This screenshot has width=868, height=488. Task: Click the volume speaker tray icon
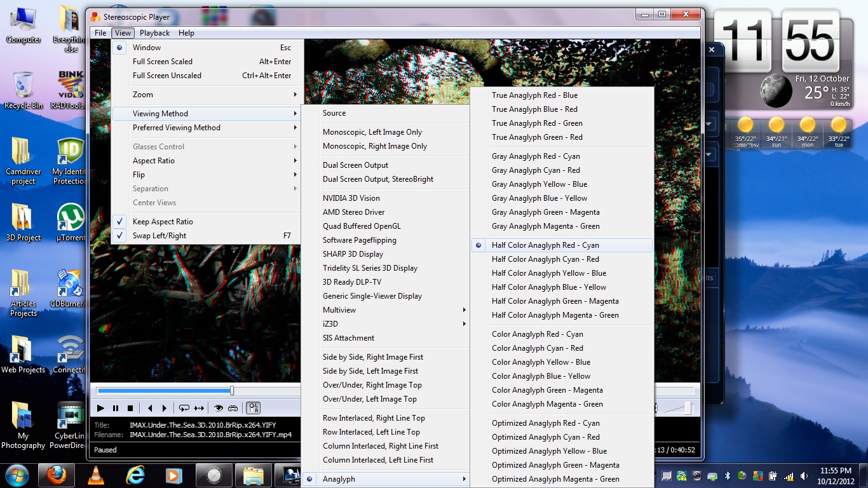pos(804,475)
